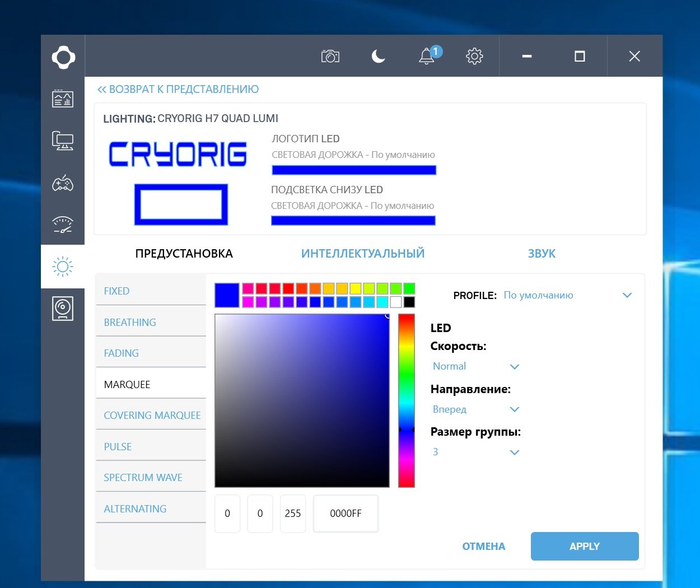Pick the hot pink palette swatch
This screenshot has height=588, width=700.
[248, 288]
